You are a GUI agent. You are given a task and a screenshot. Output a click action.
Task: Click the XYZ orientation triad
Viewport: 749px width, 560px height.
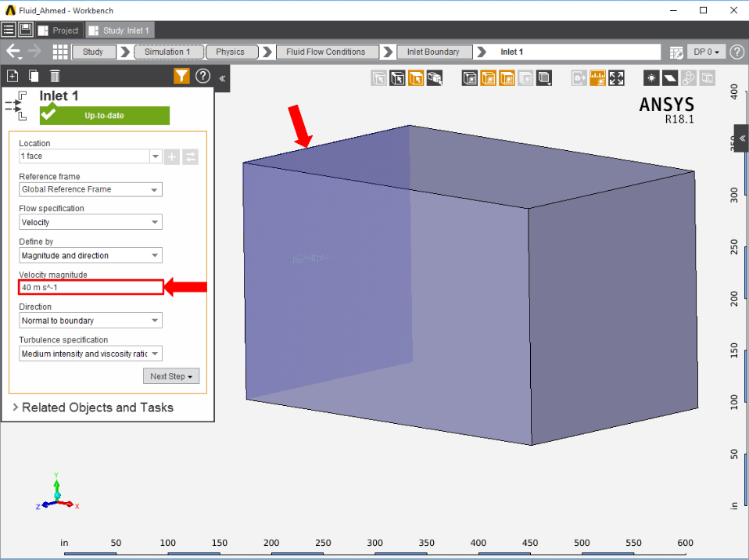[x=57, y=492]
